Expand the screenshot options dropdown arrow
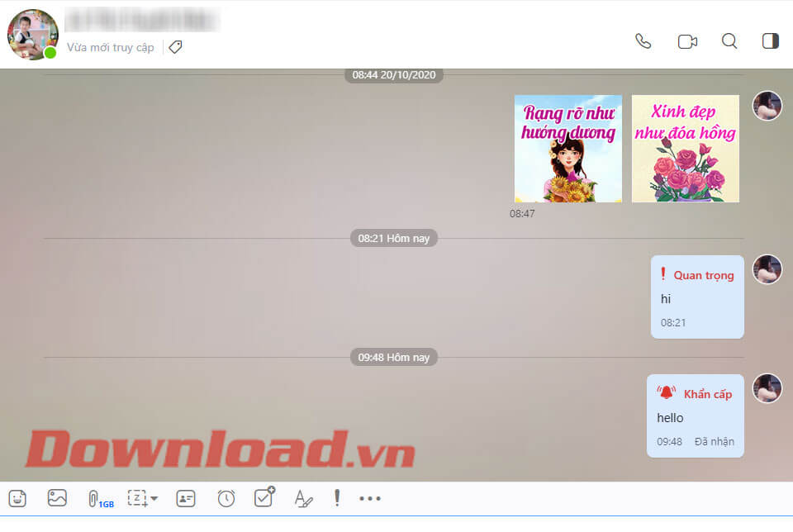 point(154,498)
